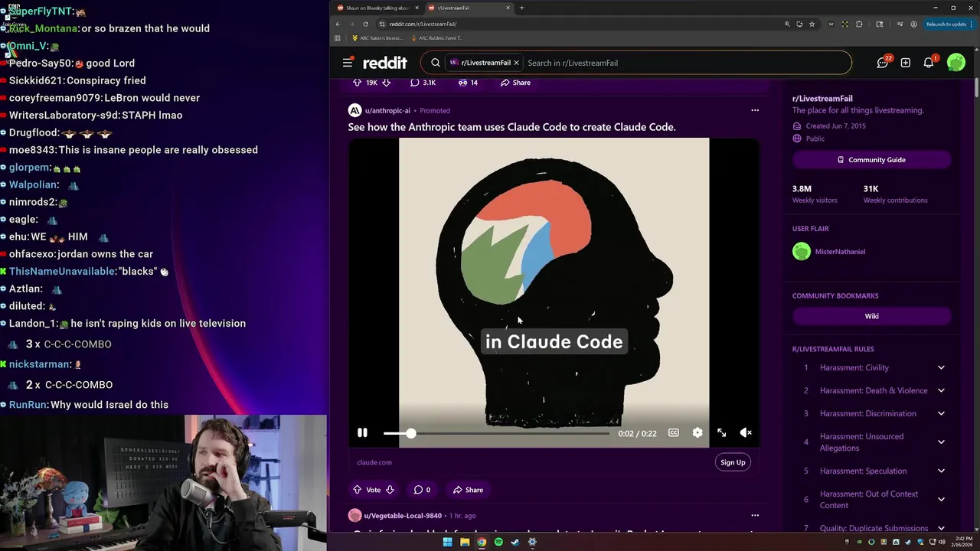Click Relaunch to update button
Viewport: 980px width, 551px height.
click(948, 24)
